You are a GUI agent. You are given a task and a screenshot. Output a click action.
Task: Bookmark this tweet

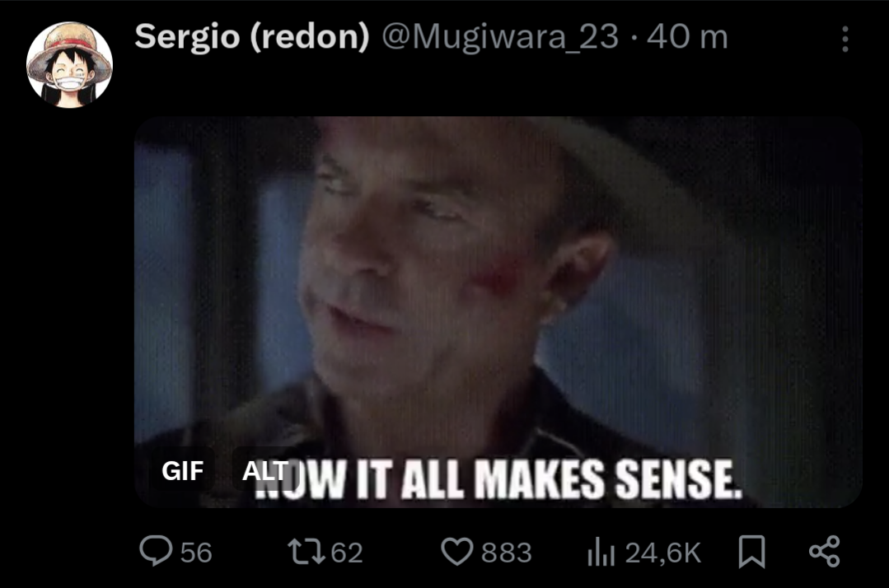pos(751,551)
